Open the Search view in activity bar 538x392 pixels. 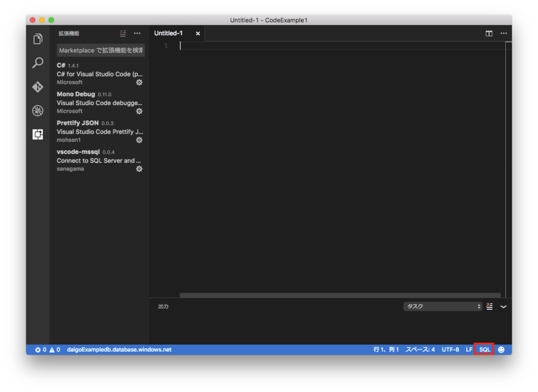click(x=38, y=62)
